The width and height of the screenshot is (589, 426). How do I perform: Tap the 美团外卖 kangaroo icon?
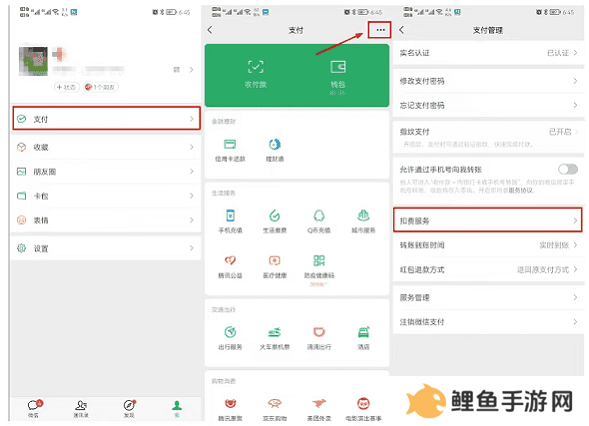pos(319,403)
